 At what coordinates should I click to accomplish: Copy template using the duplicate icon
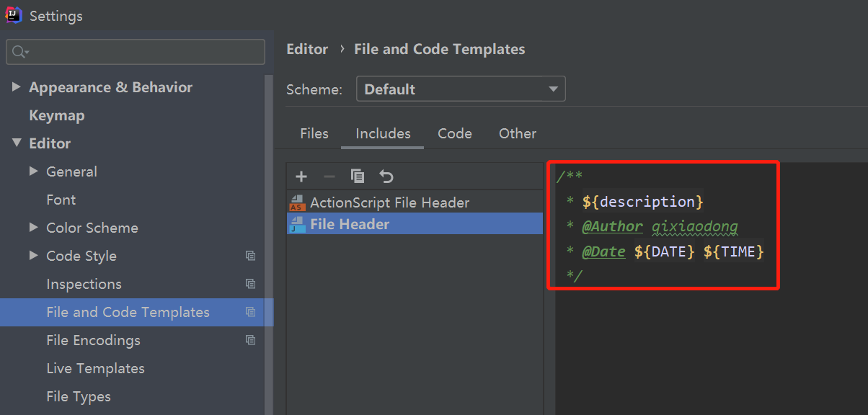click(x=358, y=177)
